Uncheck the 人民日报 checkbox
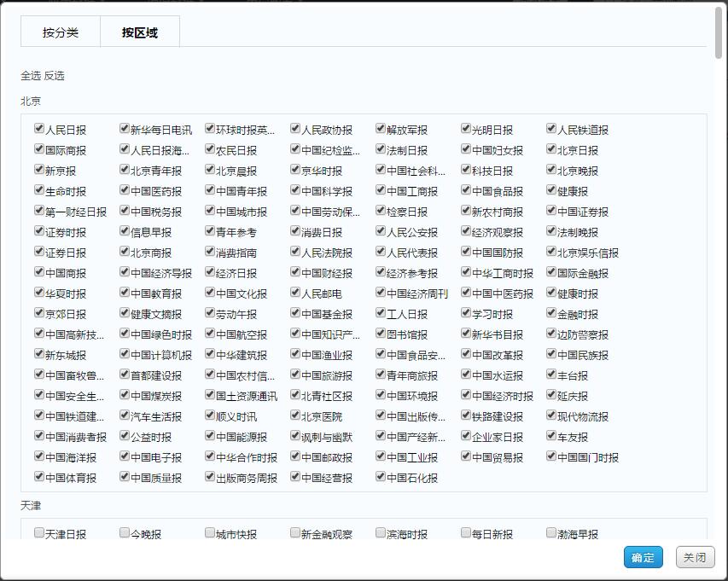 pos(39,128)
